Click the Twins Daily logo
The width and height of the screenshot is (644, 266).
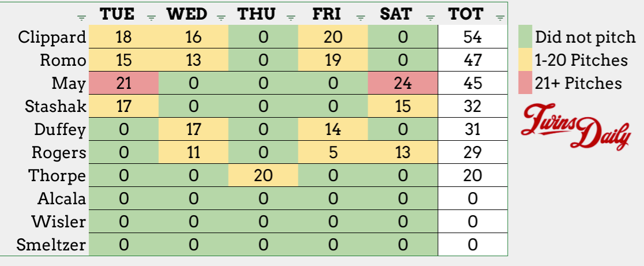click(x=575, y=127)
